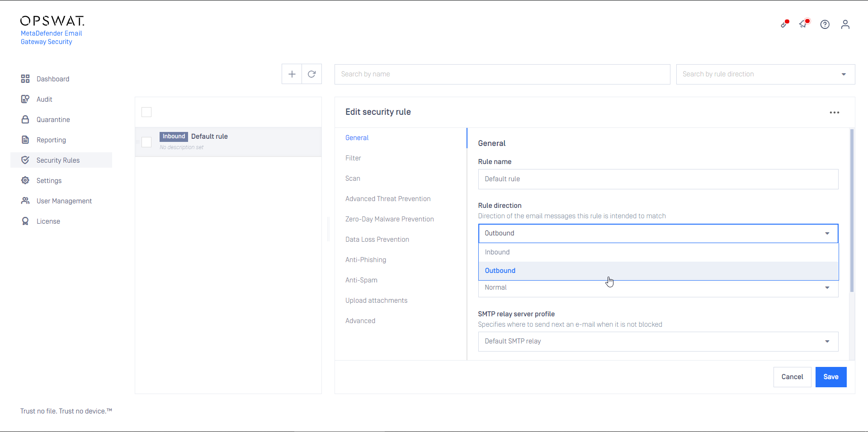This screenshot has height=432, width=868.
Task: Switch to the Anti-Phishing tab
Action: tap(365, 260)
